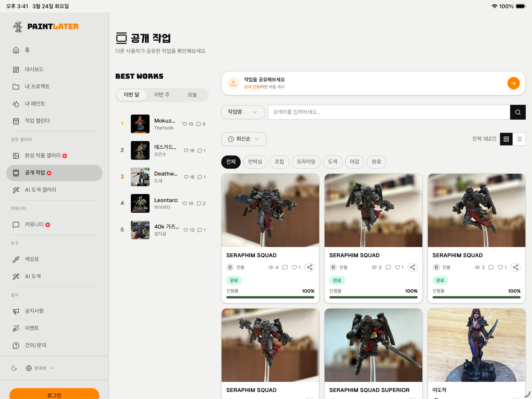Open the 여도적 card image
This screenshot has width=532, height=399.
coord(477,345)
